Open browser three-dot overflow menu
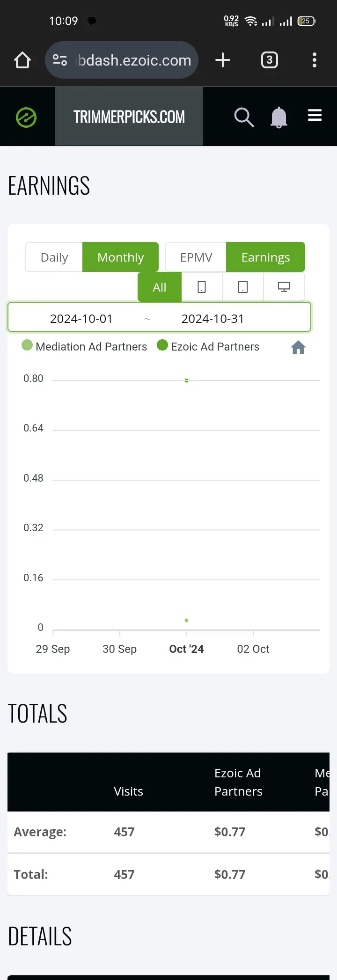Viewport: 337px width, 980px height. click(x=315, y=60)
